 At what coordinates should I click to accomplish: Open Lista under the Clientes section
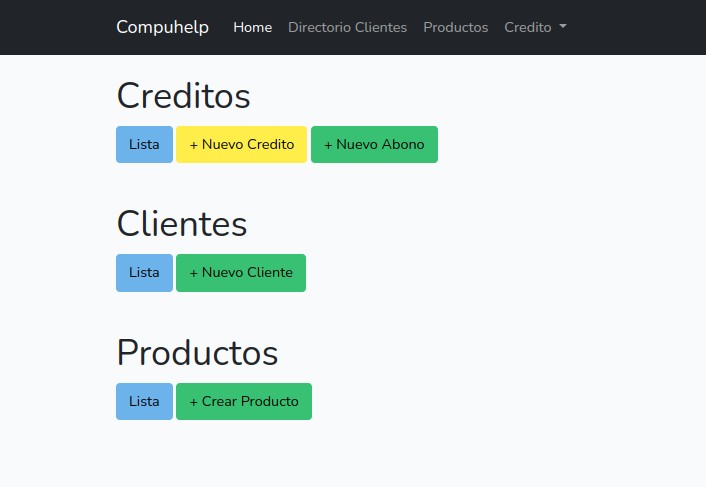click(x=144, y=272)
